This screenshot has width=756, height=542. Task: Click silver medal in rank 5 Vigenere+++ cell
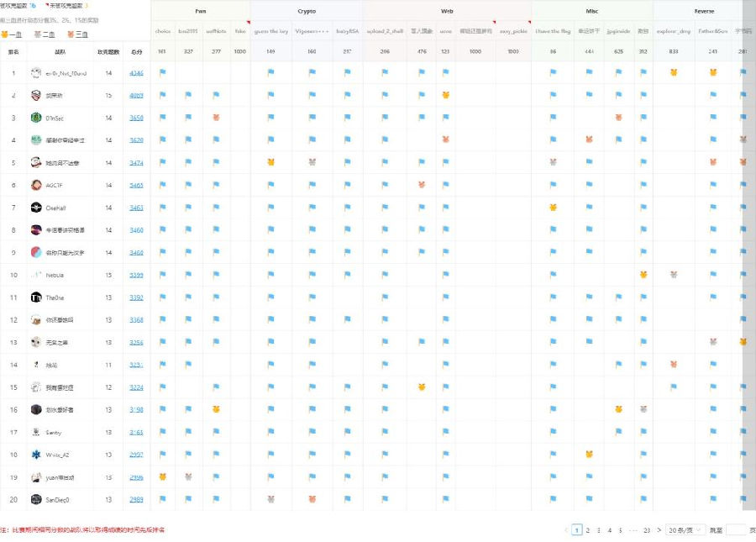312,162
